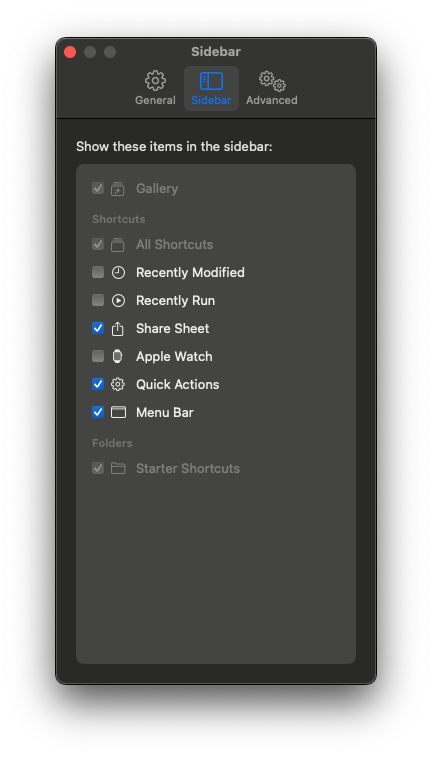This screenshot has width=432, height=758.
Task: Disable the Quick Actions checkbox
Action: 98,384
